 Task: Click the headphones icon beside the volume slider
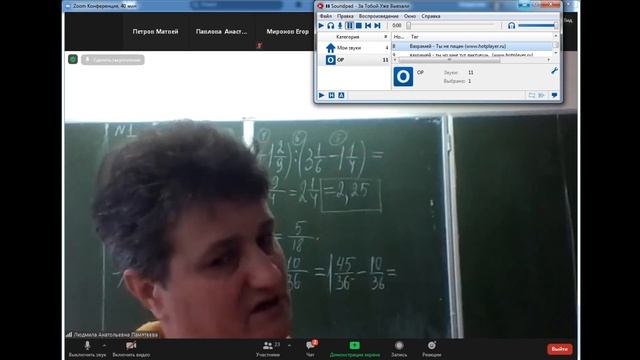click(511, 25)
